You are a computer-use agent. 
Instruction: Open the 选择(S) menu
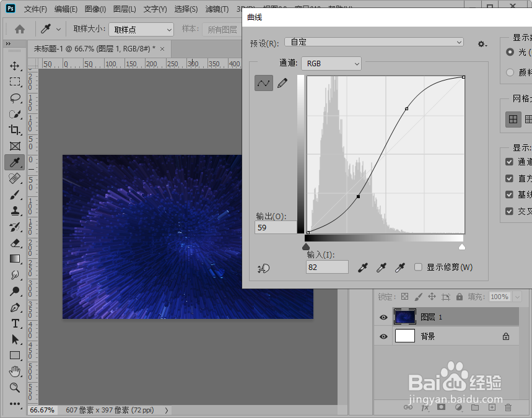click(x=186, y=9)
